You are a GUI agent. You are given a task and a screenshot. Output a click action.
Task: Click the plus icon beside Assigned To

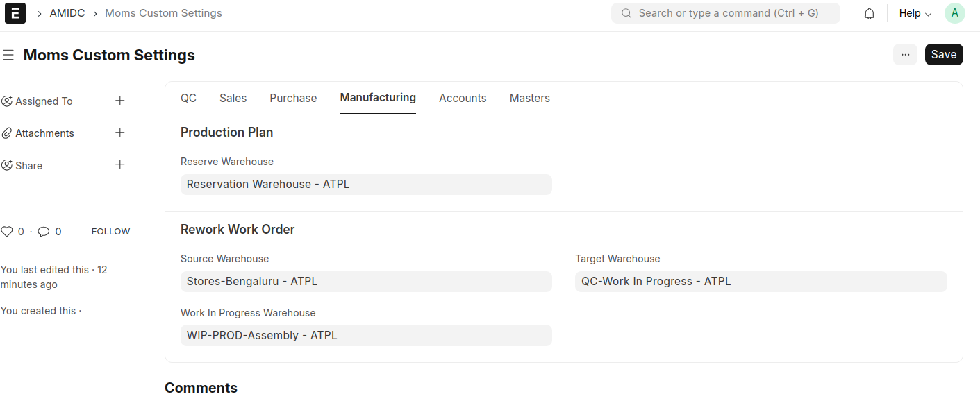[120, 101]
